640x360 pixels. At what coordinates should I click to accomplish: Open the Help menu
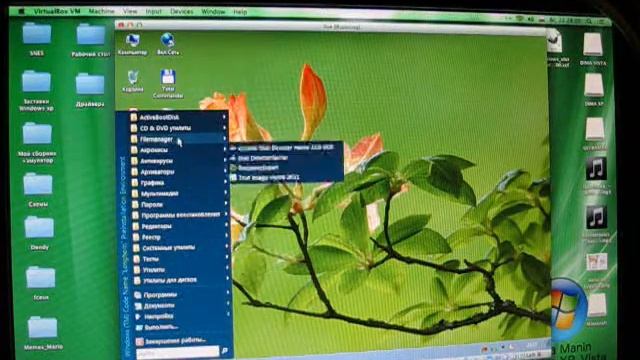pyautogui.click(x=240, y=11)
